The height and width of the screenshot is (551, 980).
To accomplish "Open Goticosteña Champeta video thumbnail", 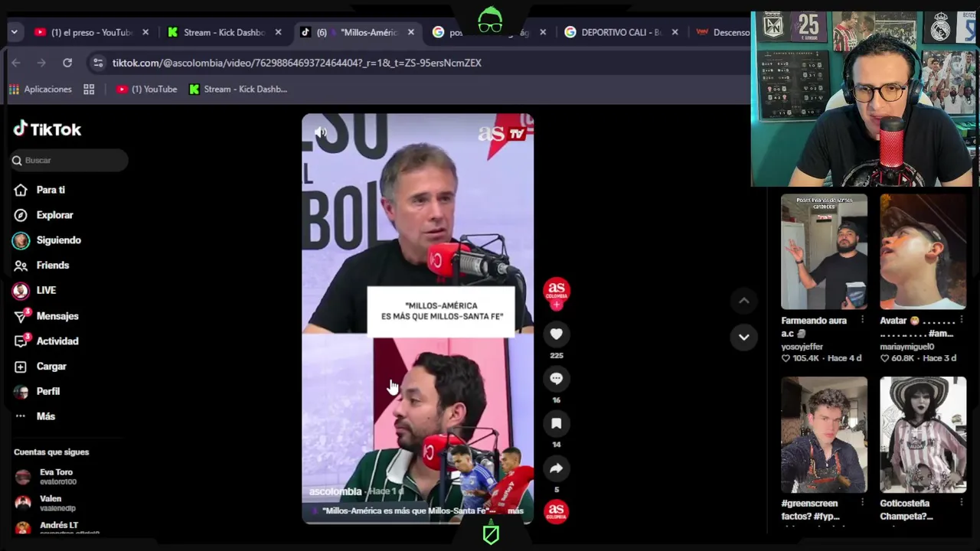I will [x=923, y=435].
